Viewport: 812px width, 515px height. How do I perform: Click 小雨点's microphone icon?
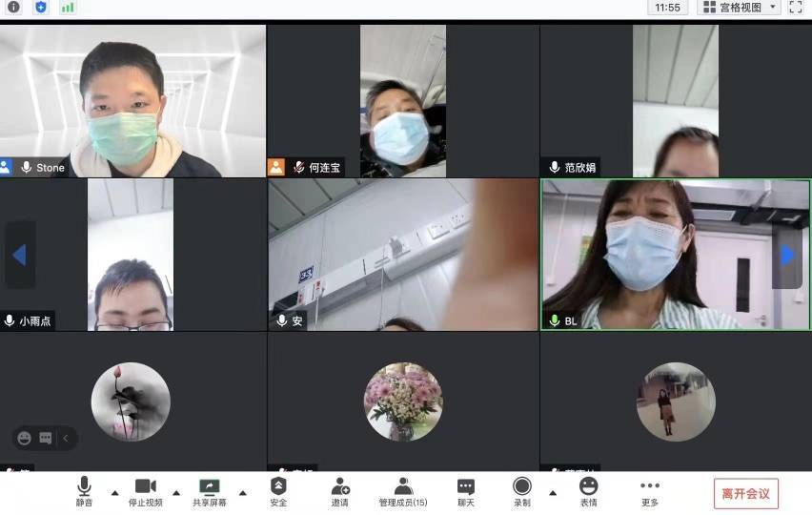tap(10, 320)
